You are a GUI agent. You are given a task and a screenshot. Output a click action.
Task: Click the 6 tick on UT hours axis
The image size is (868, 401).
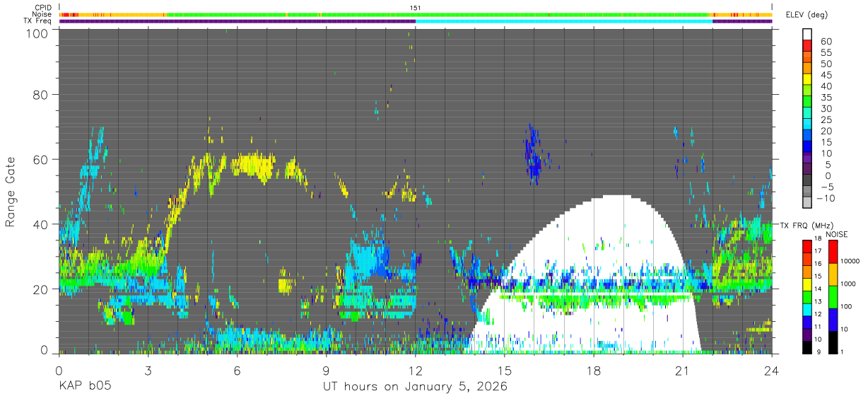tap(237, 369)
